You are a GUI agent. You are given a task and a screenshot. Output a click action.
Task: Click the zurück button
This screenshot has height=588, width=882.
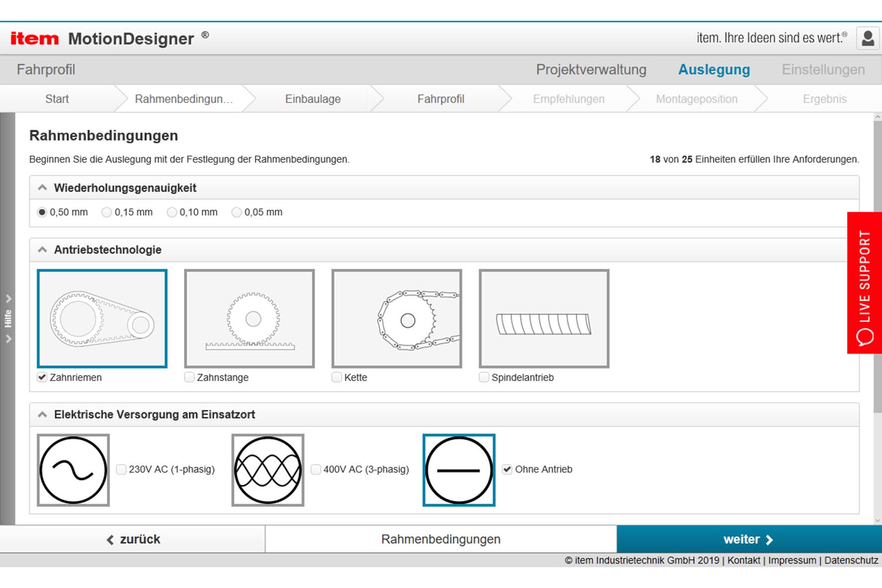coord(133,539)
